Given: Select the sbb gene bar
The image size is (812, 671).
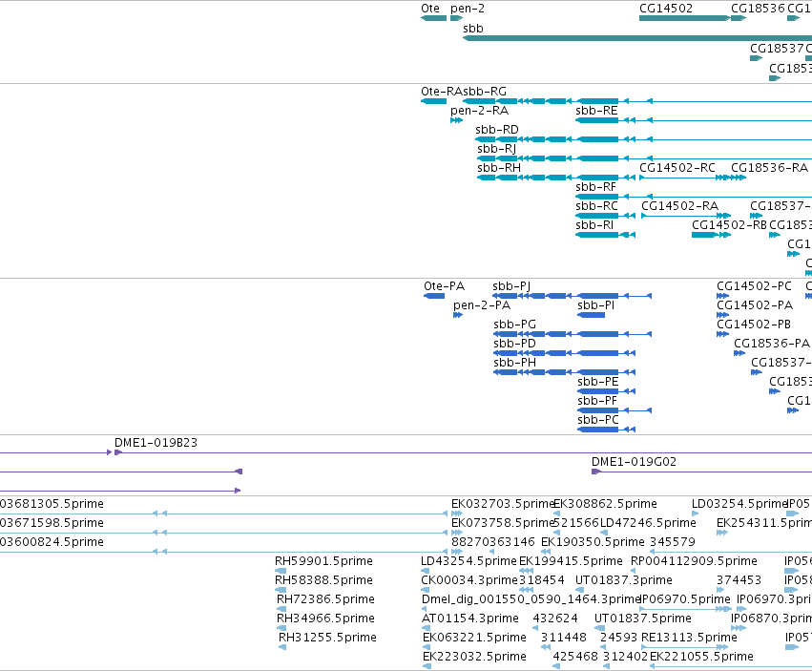Looking at the screenshot, I should click(x=637, y=38).
